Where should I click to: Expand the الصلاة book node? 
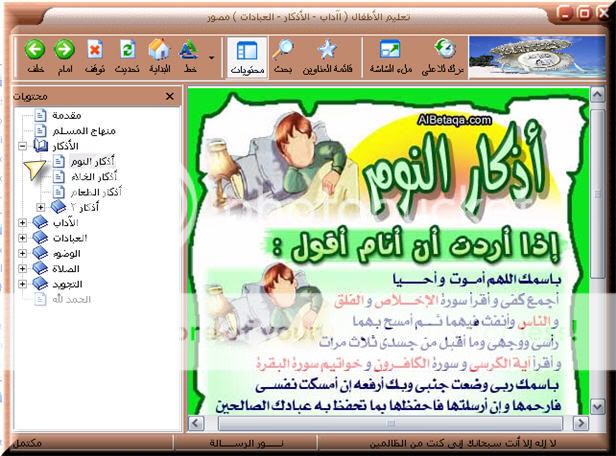(x=22, y=268)
